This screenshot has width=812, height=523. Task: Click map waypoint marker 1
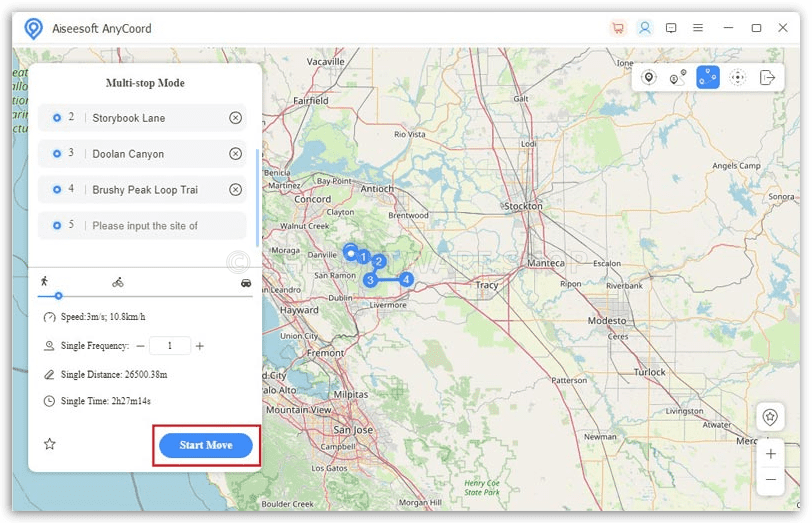(x=364, y=256)
